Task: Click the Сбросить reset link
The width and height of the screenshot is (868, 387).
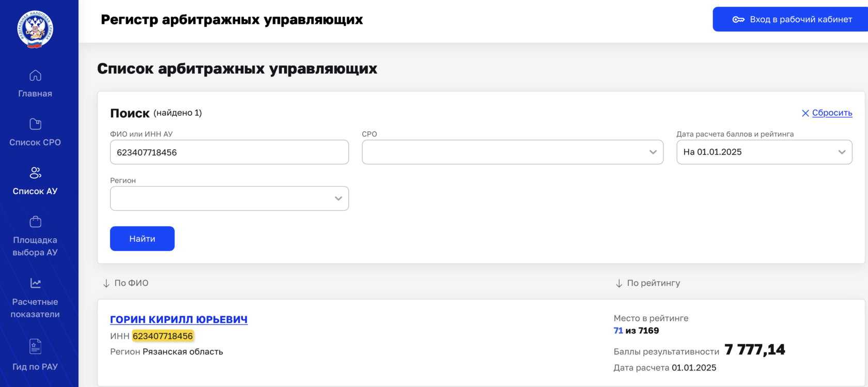Action: coord(832,113)
